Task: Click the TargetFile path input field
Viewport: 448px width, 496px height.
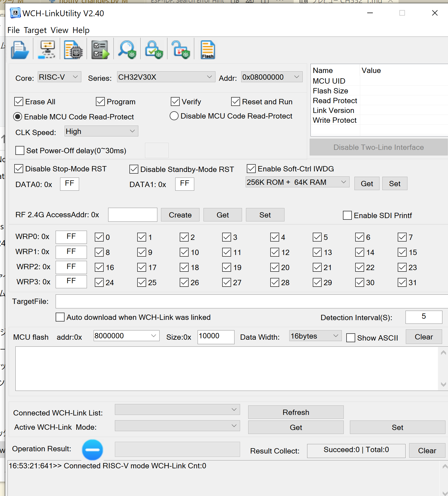Action: coord(252,301)
